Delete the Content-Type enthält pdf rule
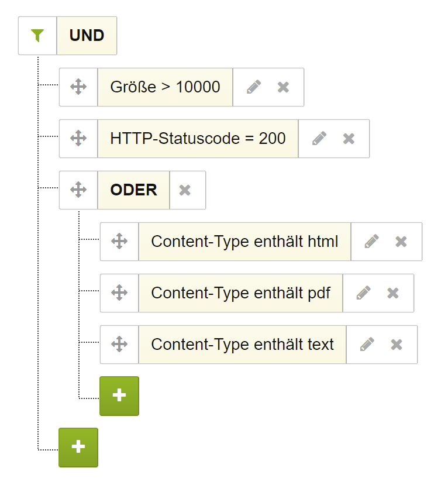Image resolution: width=448 pixels, height=485 pixels. (x=393, y=293)
